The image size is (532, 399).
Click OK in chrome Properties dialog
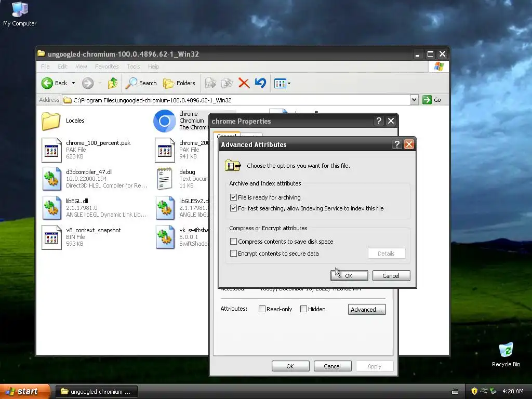tap(290, 366)
